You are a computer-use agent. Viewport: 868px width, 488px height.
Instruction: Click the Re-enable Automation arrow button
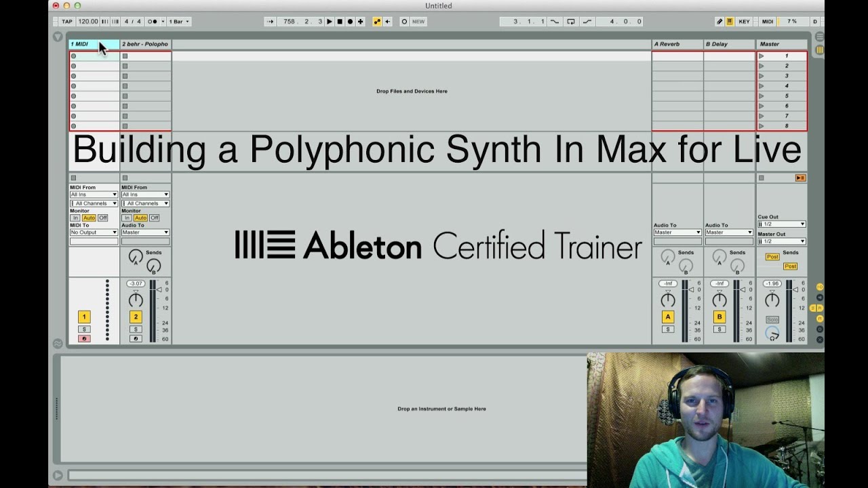(x=387, y=22)
